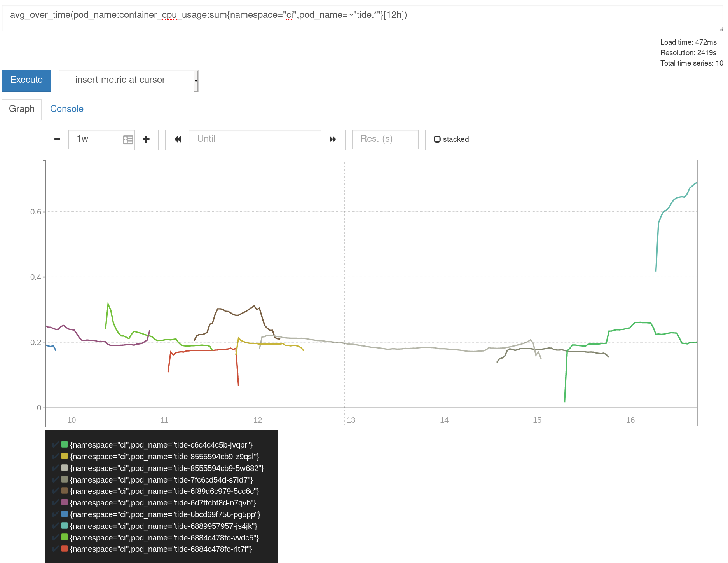The width and height of the screenshot is (728, 563).
Task: Click the Resolution: 2419s text
Action: pyautogui.click(x=688, y=53)
